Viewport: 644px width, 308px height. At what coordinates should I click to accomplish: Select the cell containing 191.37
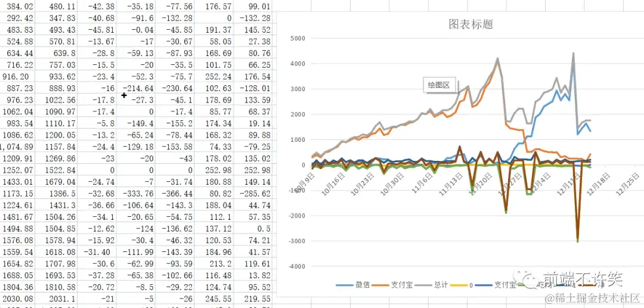pos(215,30)
